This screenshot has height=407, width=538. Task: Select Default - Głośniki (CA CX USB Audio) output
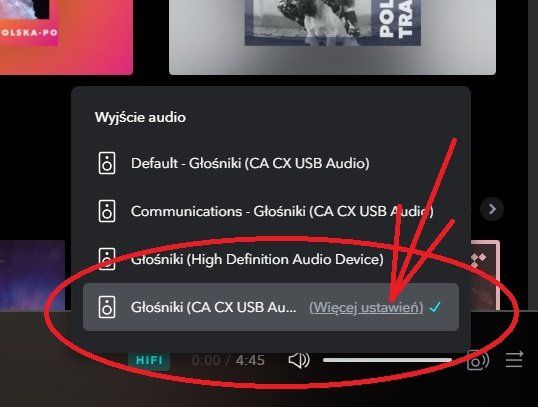pos(271,163)
